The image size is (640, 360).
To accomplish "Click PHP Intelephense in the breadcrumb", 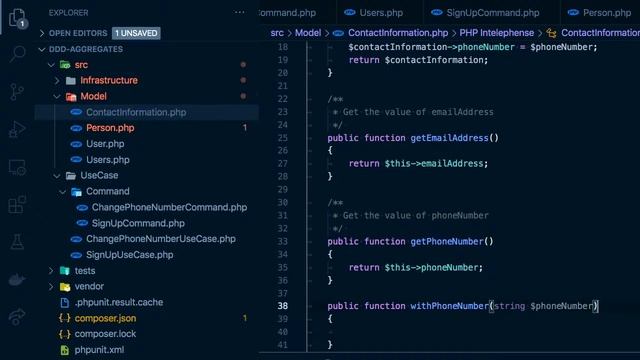I will point(496,33).
